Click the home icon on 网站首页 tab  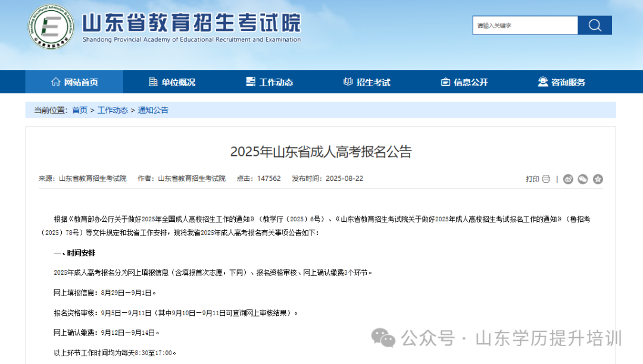click(57, 82)
